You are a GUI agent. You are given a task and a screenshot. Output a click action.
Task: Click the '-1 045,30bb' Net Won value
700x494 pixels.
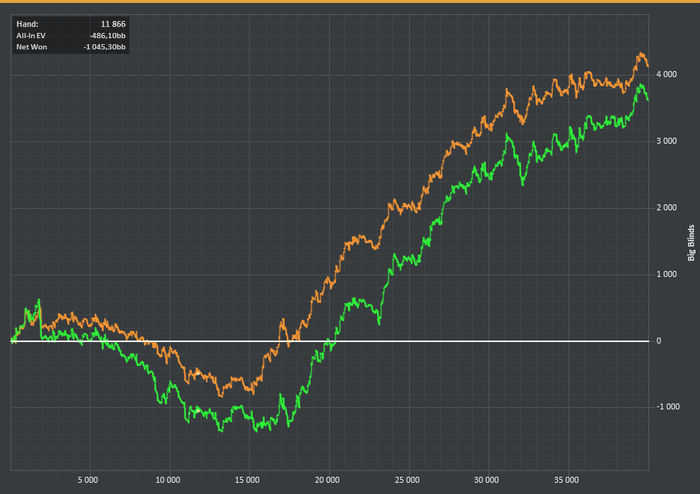[x=104, y=47]
